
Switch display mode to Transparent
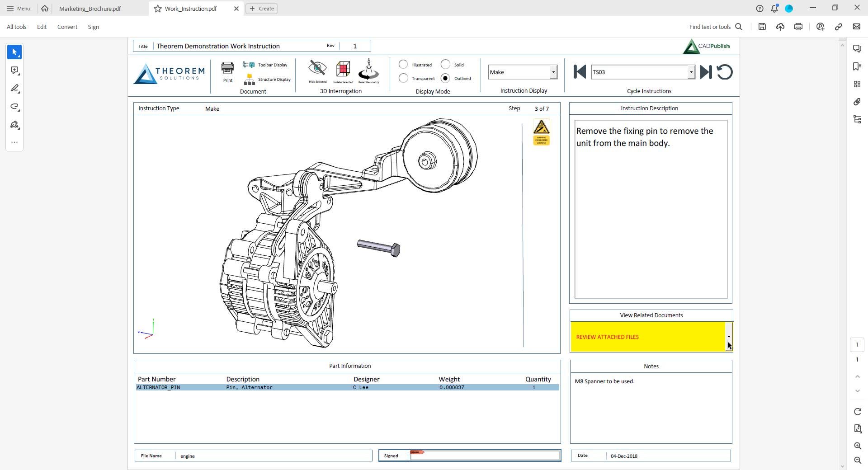[x=403, y=78]
